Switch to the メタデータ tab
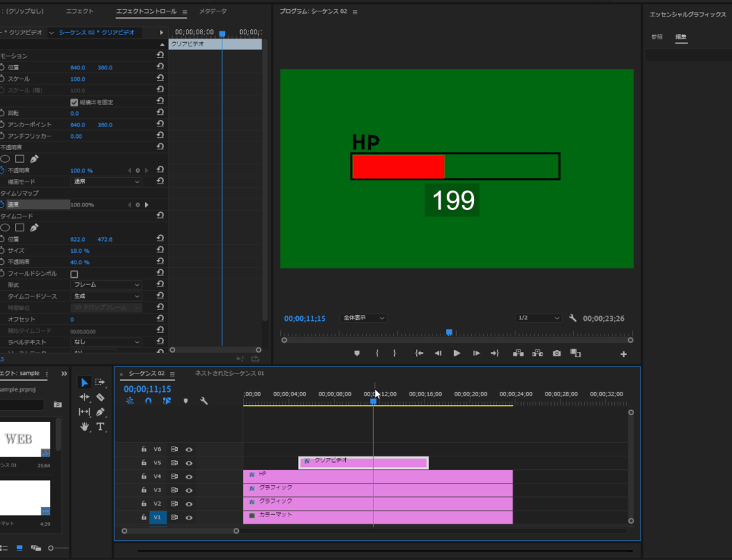 click(213, 12)
